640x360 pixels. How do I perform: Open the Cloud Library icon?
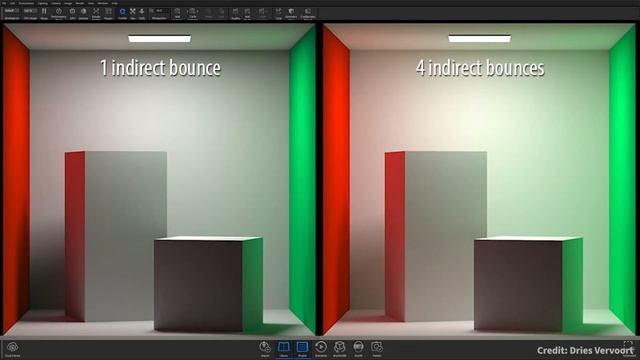[13, 347]
